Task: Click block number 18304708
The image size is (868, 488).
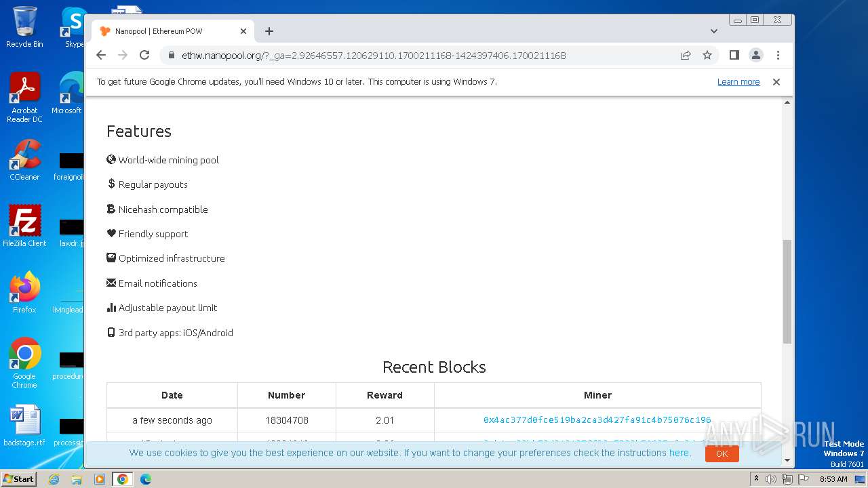Action: point(287,420)
